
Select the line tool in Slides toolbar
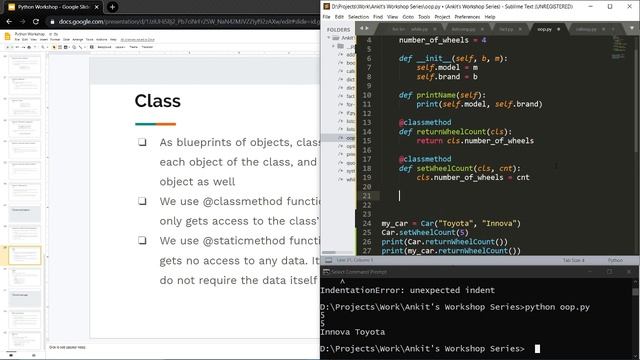point(80,47)
